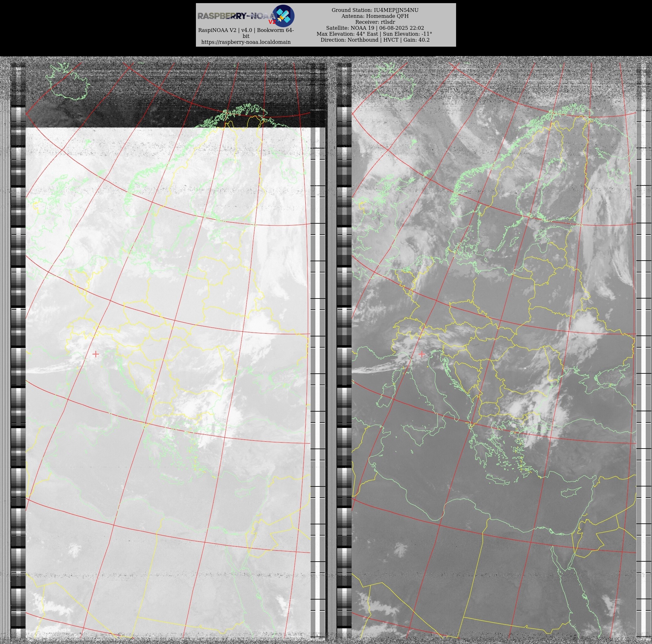Image resolution: width=652 pixels, height=644 pixels.
Task: Select the 'Max Elevation: 44° East' line
Action: click(x=374, y=34)
